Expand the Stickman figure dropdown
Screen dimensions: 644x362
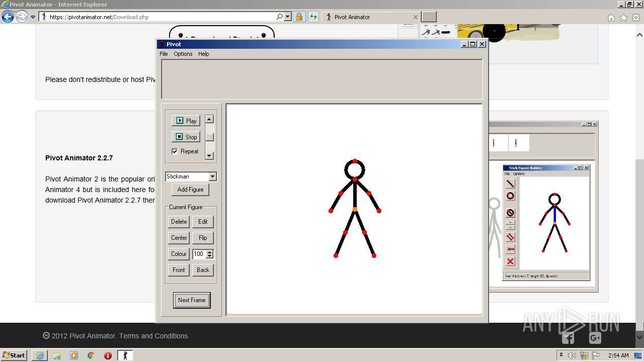tap(212, 176)
